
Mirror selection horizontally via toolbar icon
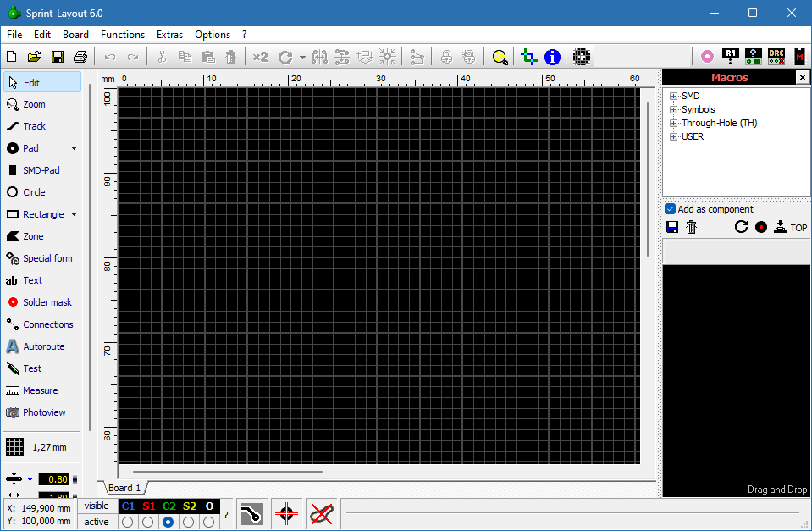319,57
